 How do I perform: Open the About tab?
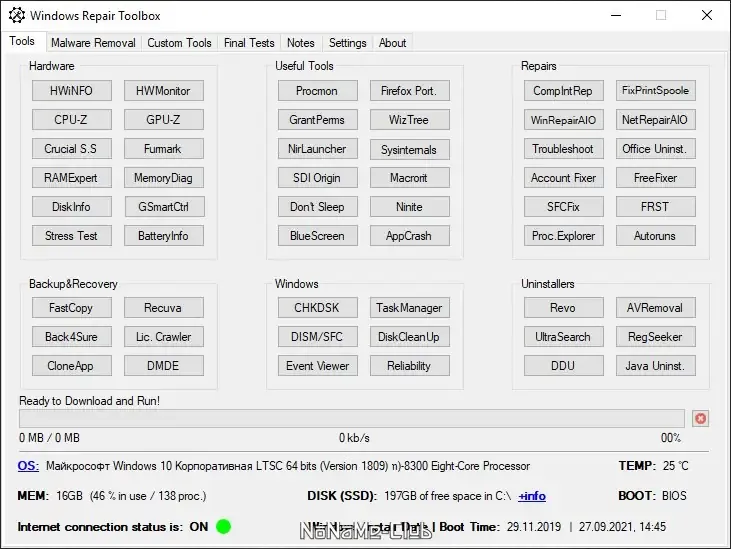[x=392, y=43]
